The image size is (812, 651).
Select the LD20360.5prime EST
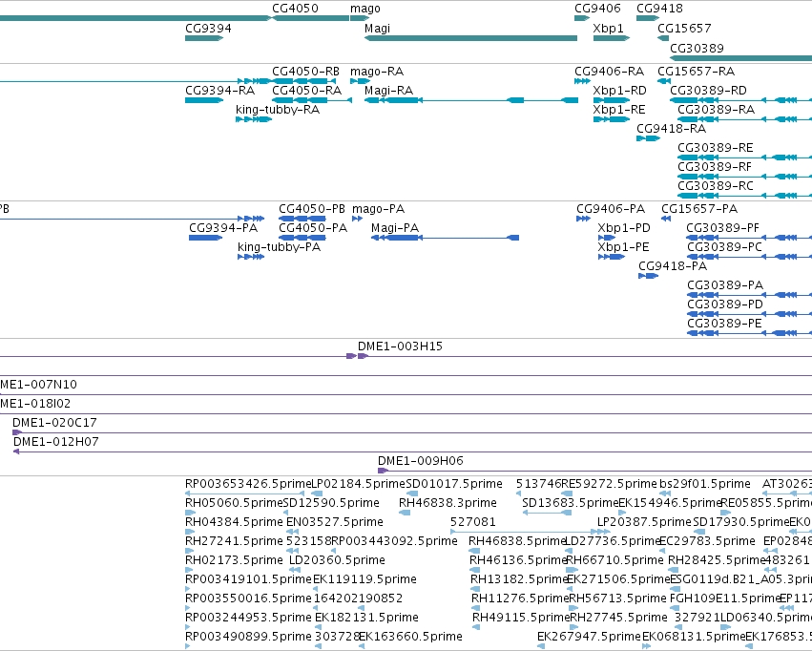pyautogui.click(x=295, y=570)
